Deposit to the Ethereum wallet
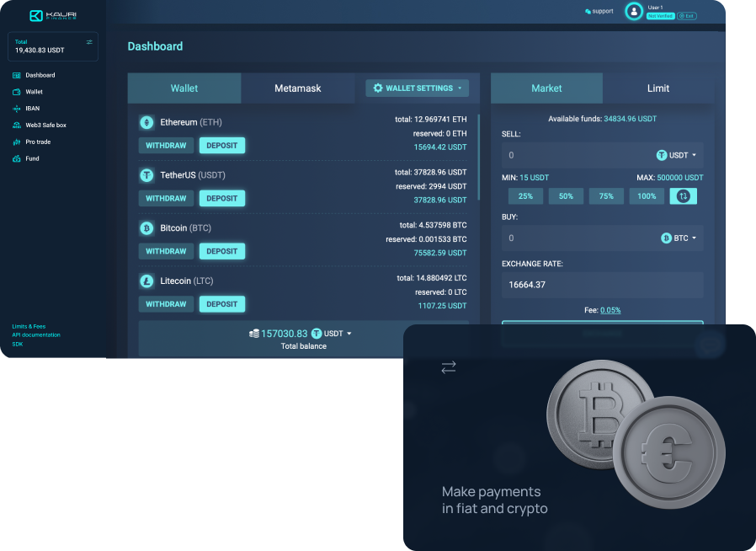 tap(221, 146)
